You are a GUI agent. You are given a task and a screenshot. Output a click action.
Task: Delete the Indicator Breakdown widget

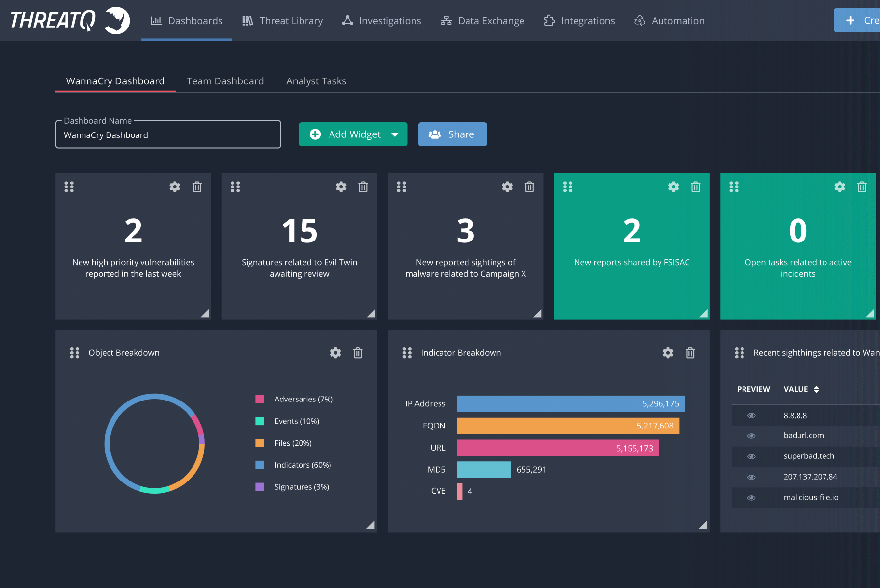(690, 353)
